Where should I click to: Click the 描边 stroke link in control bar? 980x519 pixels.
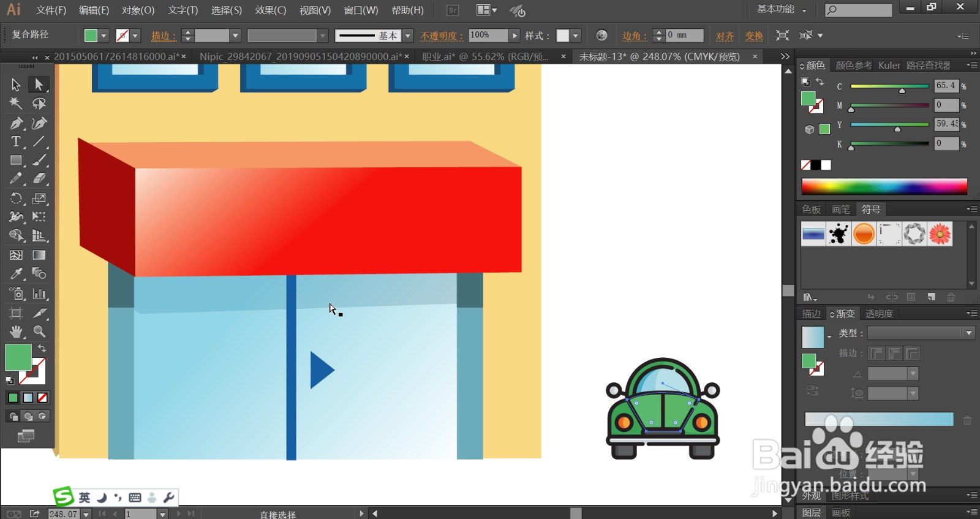[x=164, y=36]
